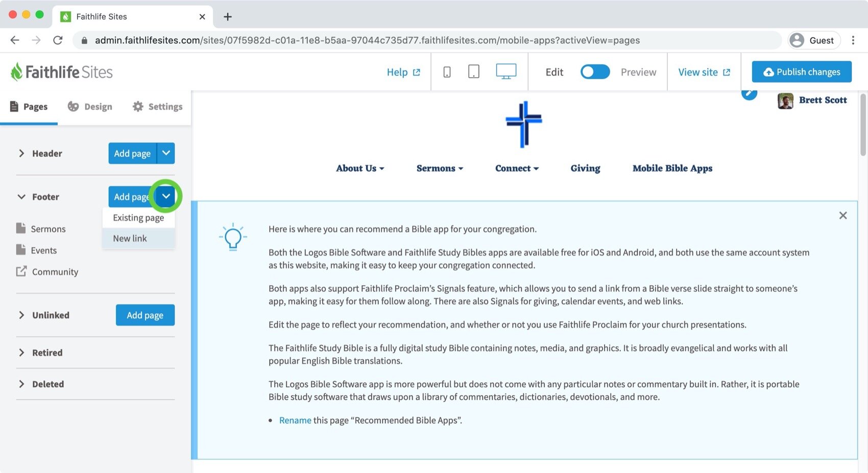The height and width of the screenshot is (473, 868).
Task: Click the Faithlife Sites flame logo
Action: pos(61,72)
